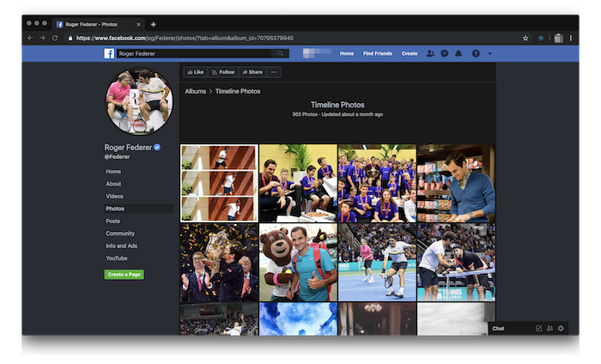Open Info and Ads in sidebar
Screen dimensions: 601x364
[x=121, y=246]
